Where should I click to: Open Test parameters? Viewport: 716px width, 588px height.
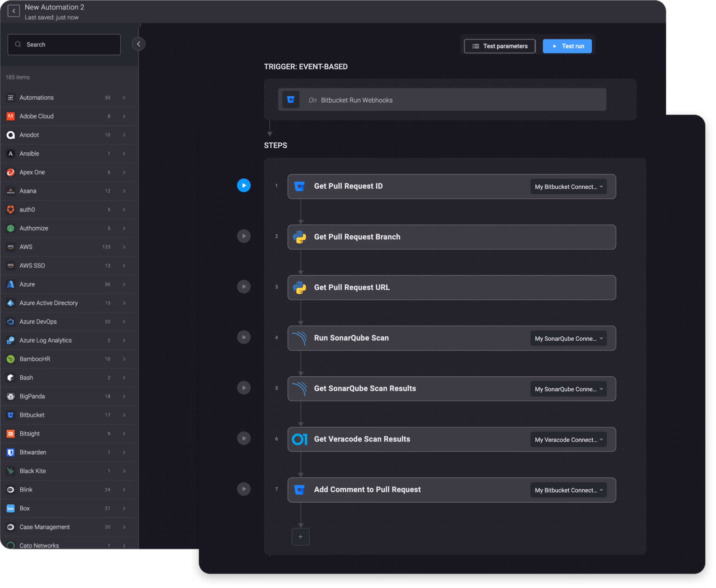(500, 46)
